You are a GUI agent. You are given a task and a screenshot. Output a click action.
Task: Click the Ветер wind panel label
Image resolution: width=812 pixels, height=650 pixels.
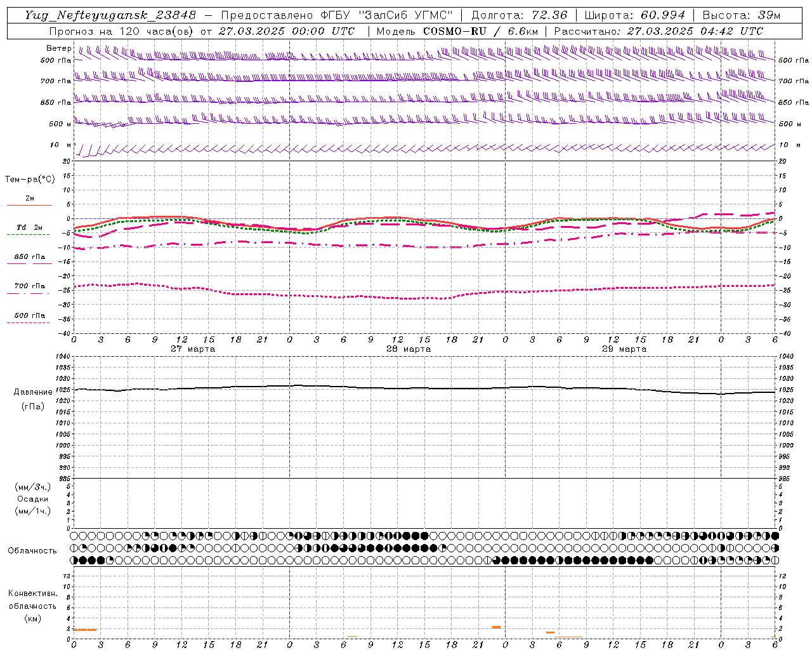[x=59, y=48]
